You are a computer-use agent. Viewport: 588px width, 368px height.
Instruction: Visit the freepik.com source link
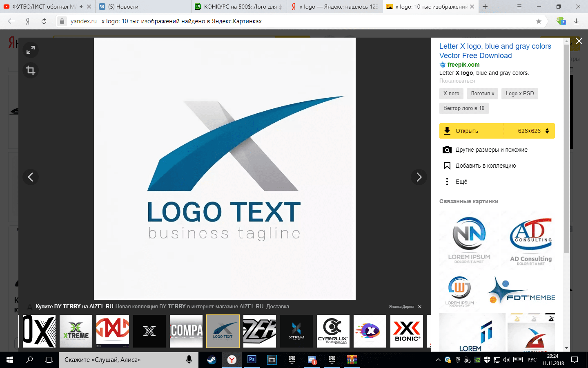pyautogui.click(x=463, y=65)
